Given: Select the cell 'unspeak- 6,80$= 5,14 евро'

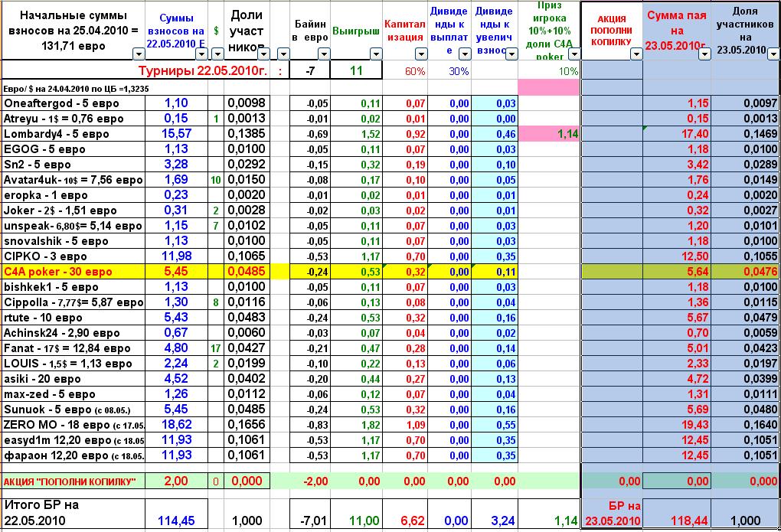Looking at the screenshot, I should click(74, 226).
